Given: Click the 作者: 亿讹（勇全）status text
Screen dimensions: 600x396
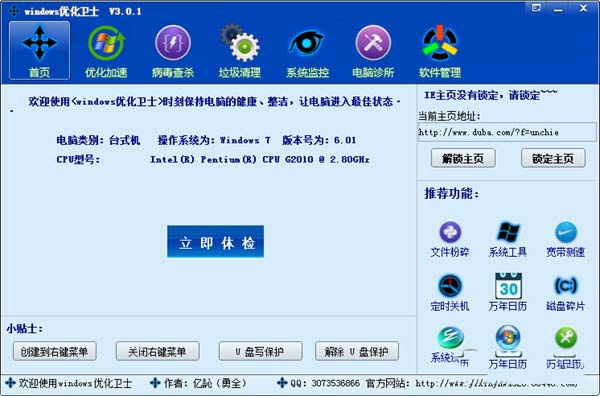Looking at the screenshot, I should point(205,383).
